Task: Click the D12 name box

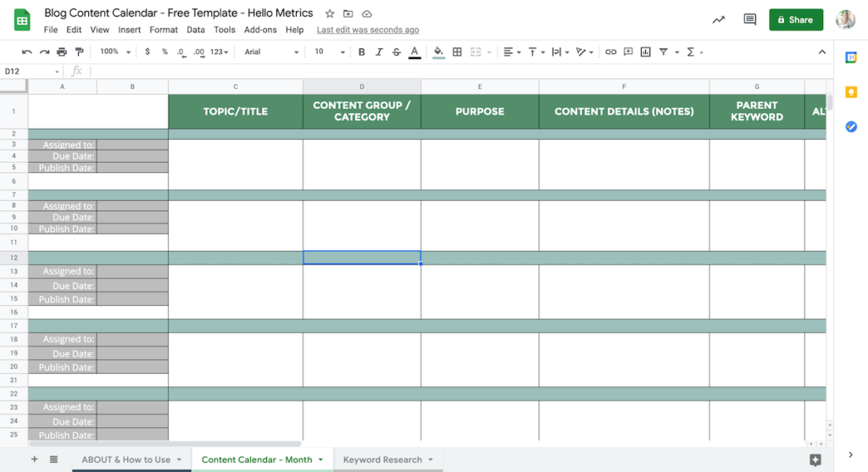Action: [x=31, y=71]
